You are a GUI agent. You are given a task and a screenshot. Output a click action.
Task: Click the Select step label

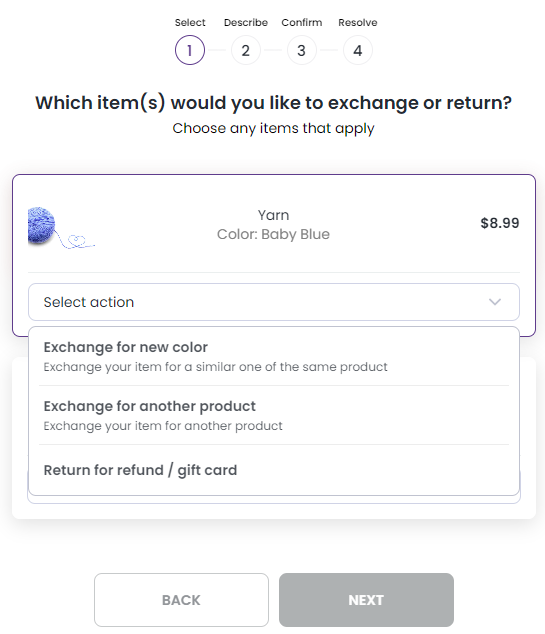[x=190, y=23]
